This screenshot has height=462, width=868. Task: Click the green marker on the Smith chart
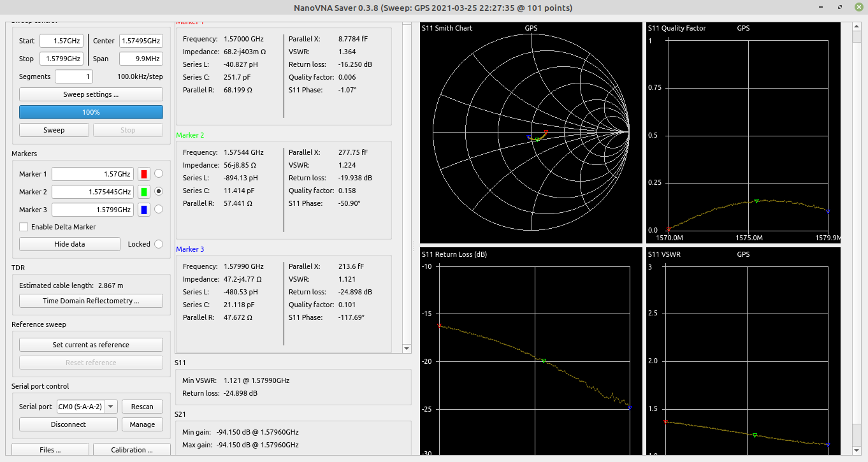pos(537,139)
